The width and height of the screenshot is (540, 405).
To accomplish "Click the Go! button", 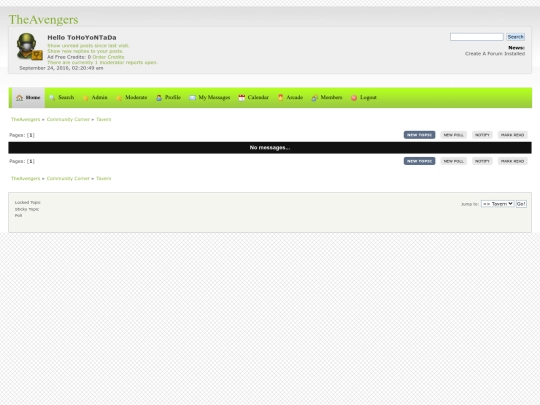I will coord(521,204).
